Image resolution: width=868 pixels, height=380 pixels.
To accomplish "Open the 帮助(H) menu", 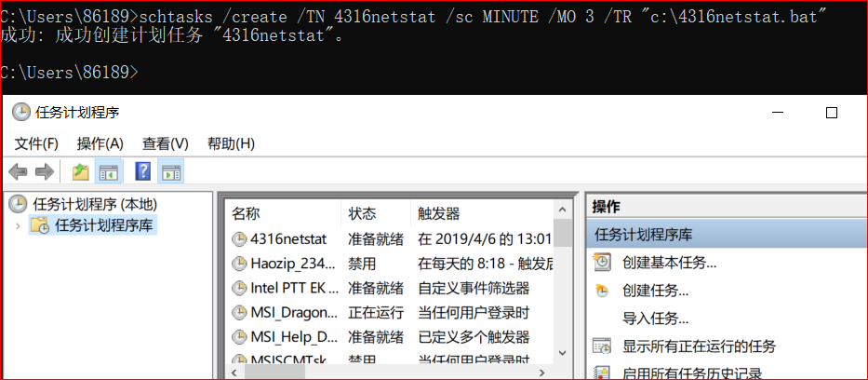I will click(231, 144).
